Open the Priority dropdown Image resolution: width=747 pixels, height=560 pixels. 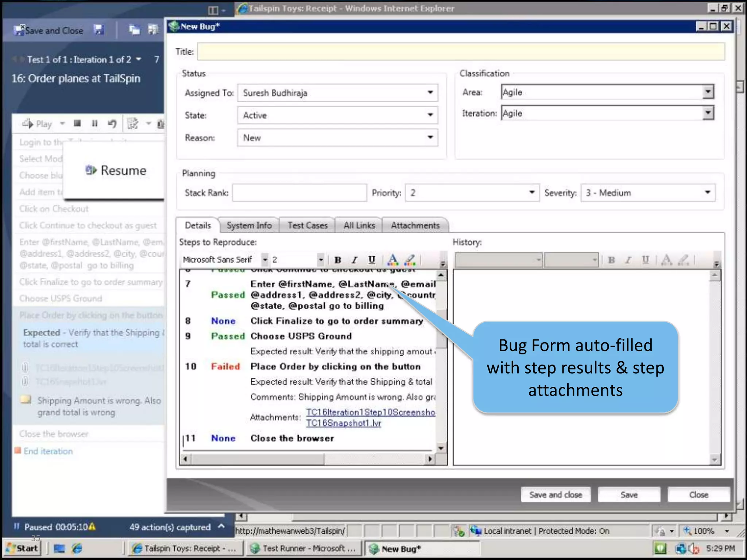click(532, 192)
